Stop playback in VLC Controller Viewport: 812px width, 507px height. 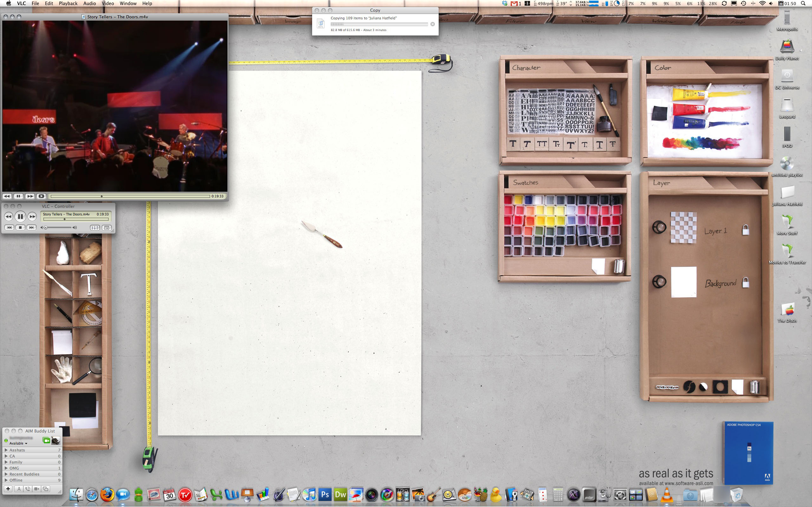(x=20, y=228)
